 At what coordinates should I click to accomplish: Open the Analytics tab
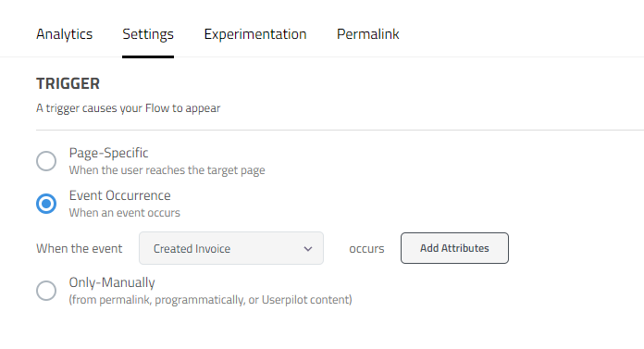[65, 34]
